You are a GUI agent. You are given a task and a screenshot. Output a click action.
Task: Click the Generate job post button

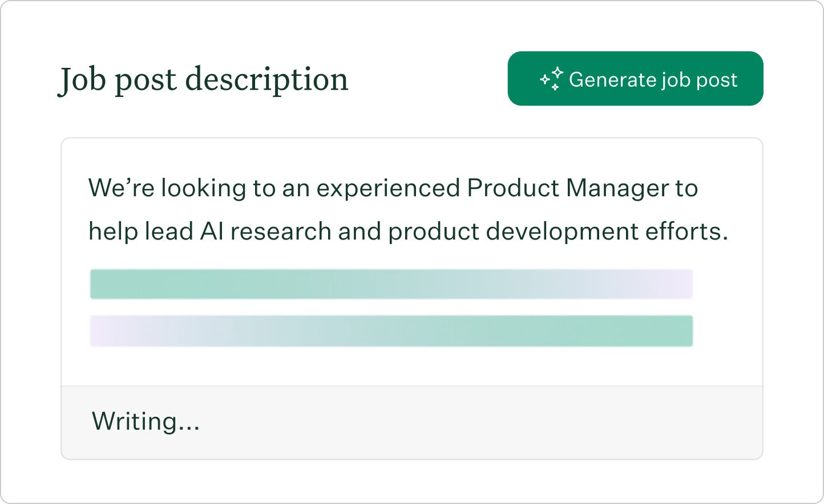coord(635,79)
